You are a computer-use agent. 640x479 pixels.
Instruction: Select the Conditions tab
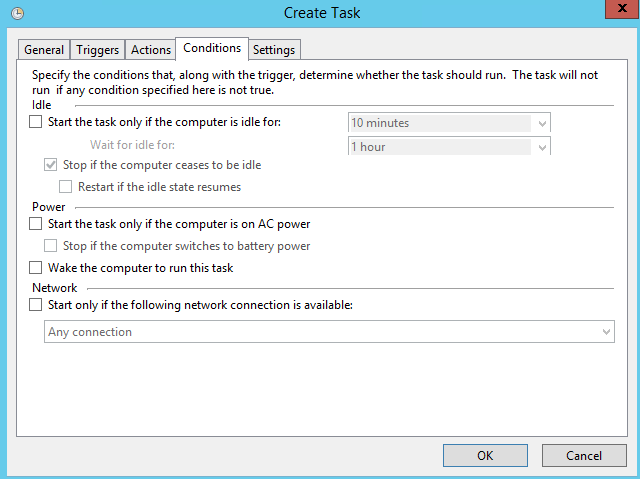[x=212, y=48]
